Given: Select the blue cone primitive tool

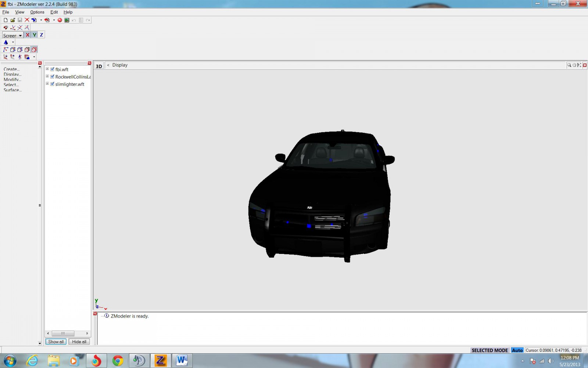Looking at the screenshot, I should [x=6, y=42].
